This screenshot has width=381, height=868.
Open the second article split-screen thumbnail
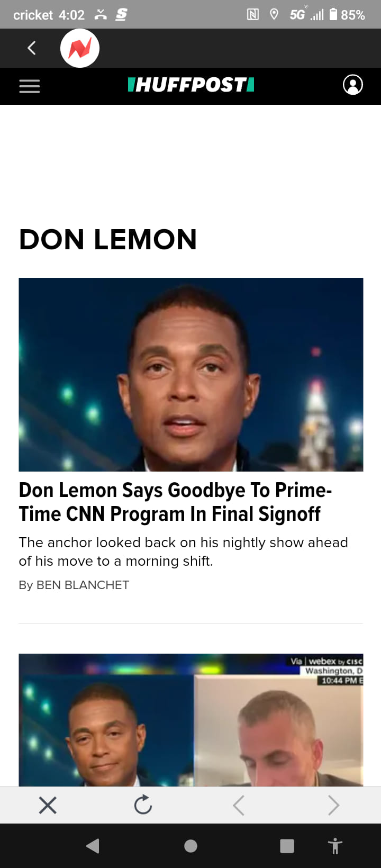[191, 720]
